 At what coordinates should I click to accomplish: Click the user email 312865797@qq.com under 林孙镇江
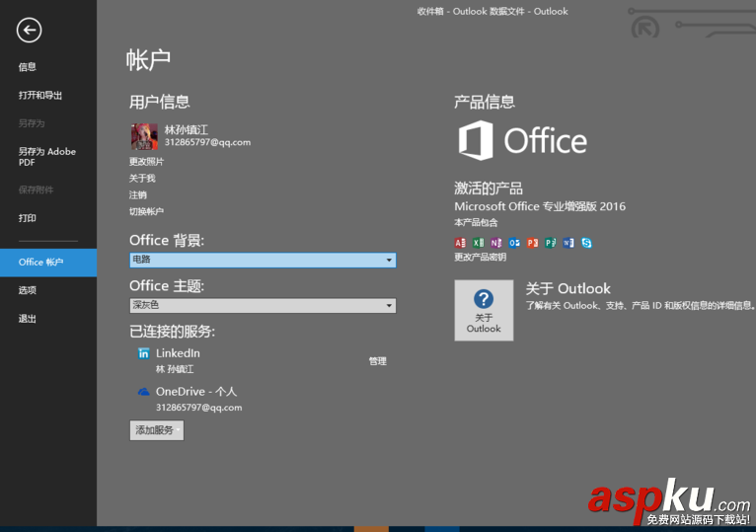coord(208,142)
